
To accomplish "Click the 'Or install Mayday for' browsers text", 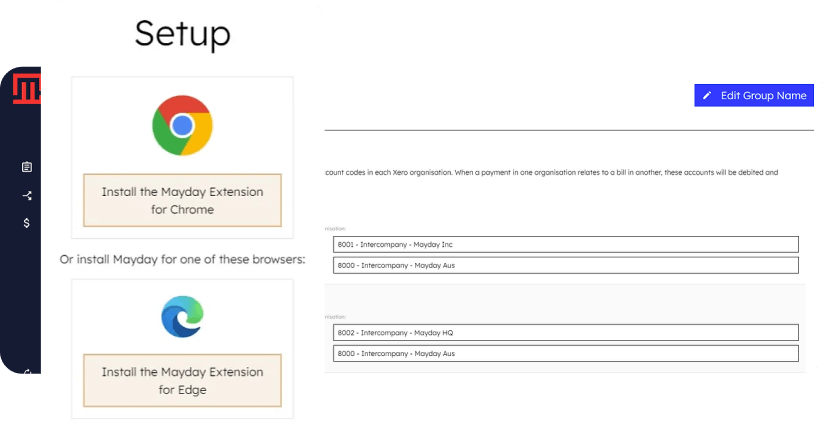I will [182, 260].
